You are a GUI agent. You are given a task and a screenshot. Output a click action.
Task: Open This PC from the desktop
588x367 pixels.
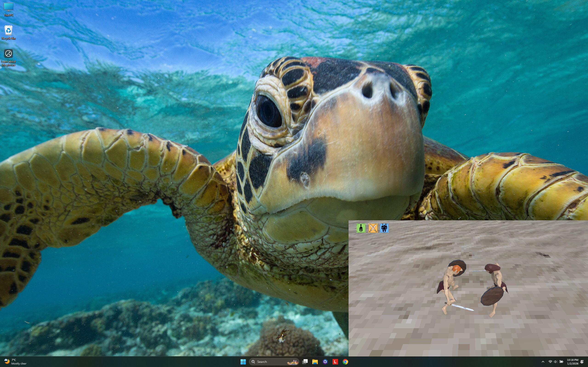(x=8, y=7)
